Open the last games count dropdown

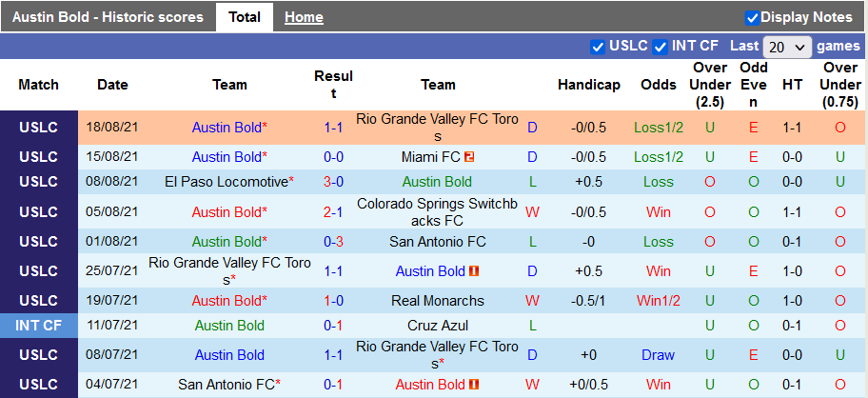(787, 47)
